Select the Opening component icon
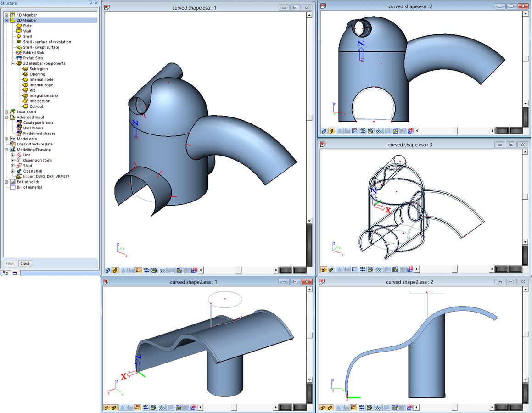532x413 pixels. pyautogui.click(x=26, y=74)
